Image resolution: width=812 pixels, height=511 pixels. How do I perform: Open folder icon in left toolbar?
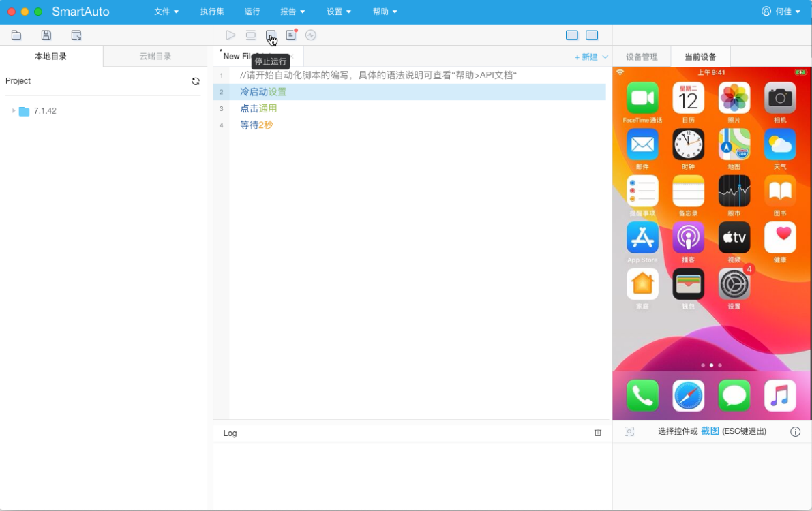tap(16, 35)
